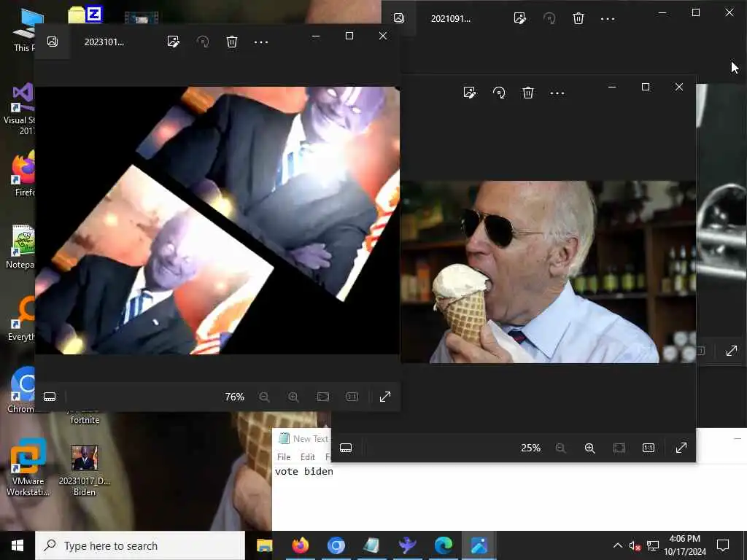Open See more menu in 2021091 Photos window
The width and height of the screenshot is (747, 560).
pyautogui.click(x=608, y=19)
